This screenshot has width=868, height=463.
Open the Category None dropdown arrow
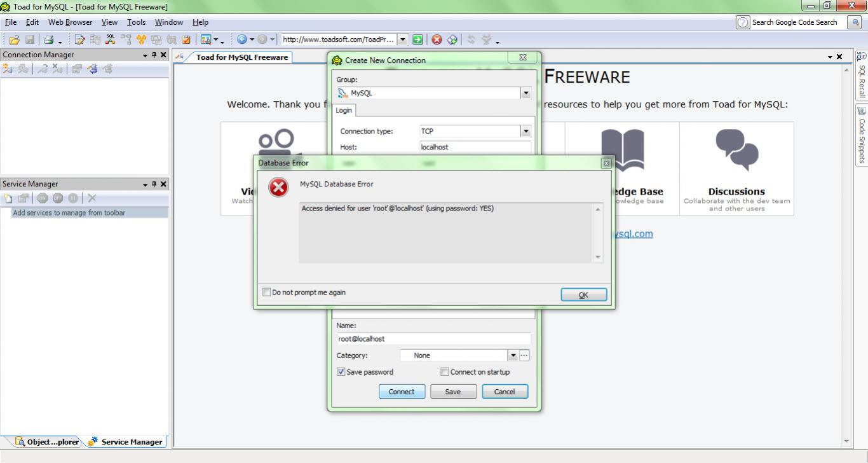click(512, 356)
